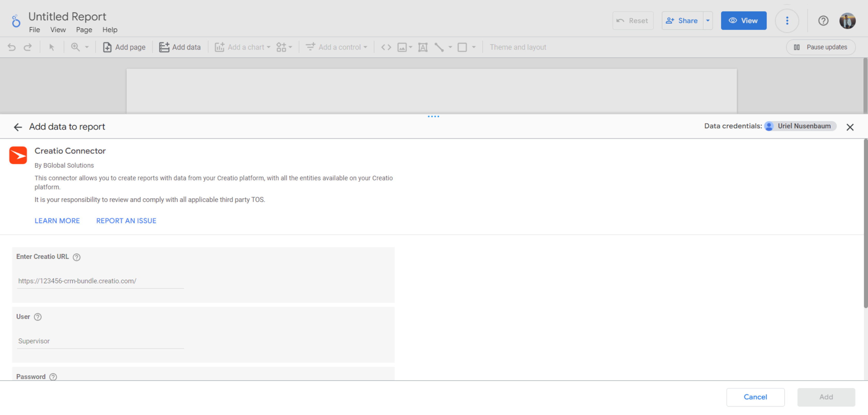Click Add data in toolbar

point(180,47)
